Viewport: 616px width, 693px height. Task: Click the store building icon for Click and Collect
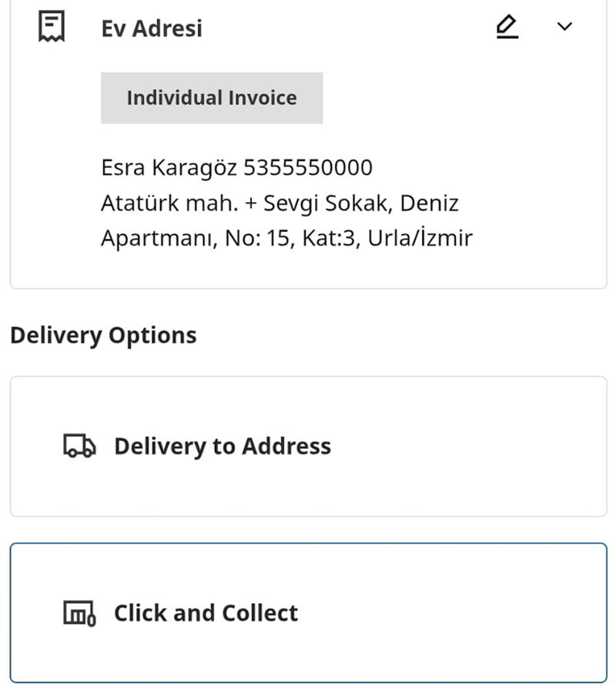click(x=79, y=613)
